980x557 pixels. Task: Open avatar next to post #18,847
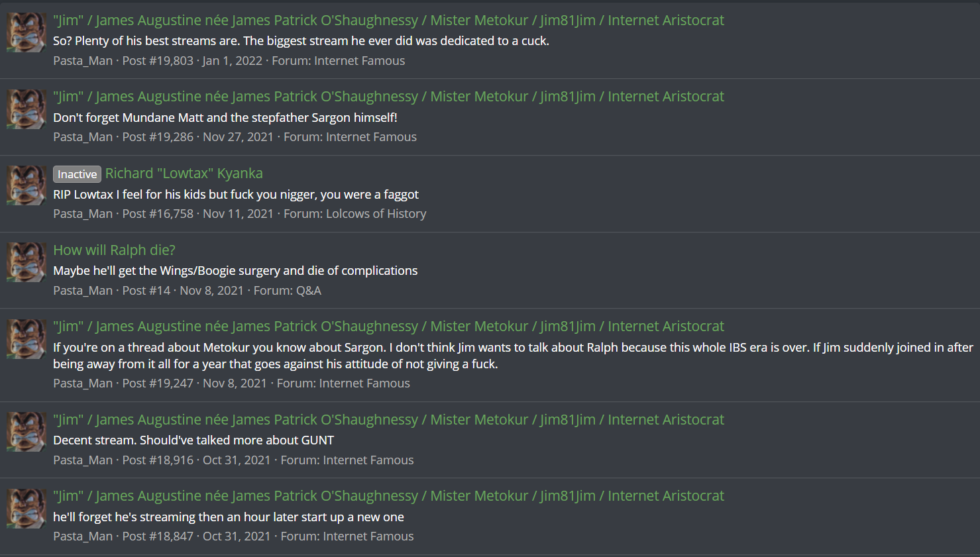click(27, 509)
